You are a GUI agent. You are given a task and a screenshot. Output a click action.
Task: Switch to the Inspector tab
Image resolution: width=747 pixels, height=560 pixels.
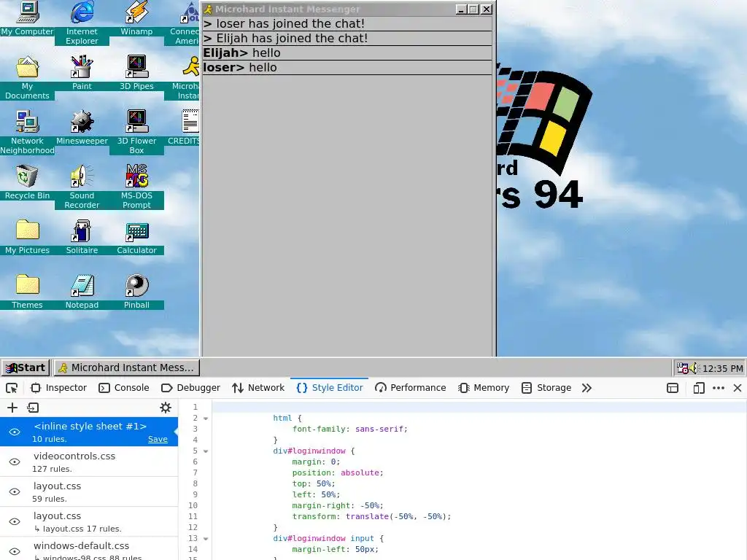58,388
